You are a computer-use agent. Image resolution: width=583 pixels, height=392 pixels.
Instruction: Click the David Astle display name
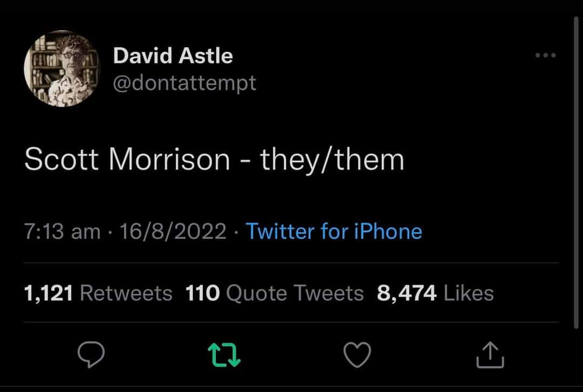(173, 56)
